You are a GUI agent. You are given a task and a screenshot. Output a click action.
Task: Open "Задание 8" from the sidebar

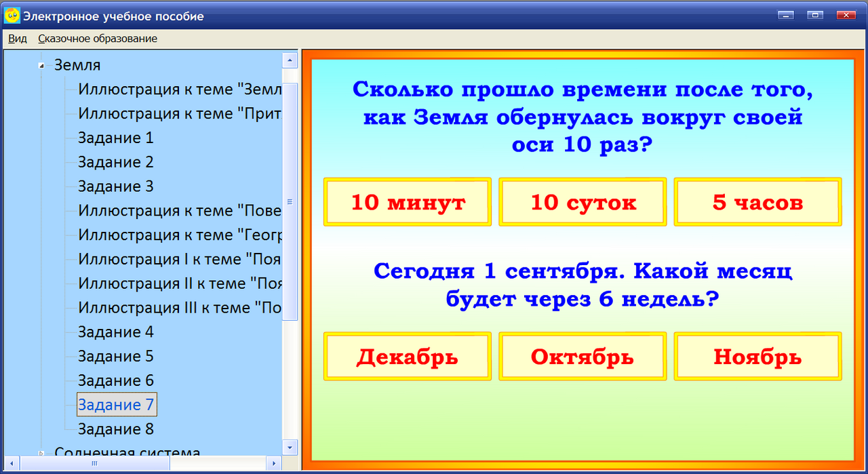(x=115, y=429)
